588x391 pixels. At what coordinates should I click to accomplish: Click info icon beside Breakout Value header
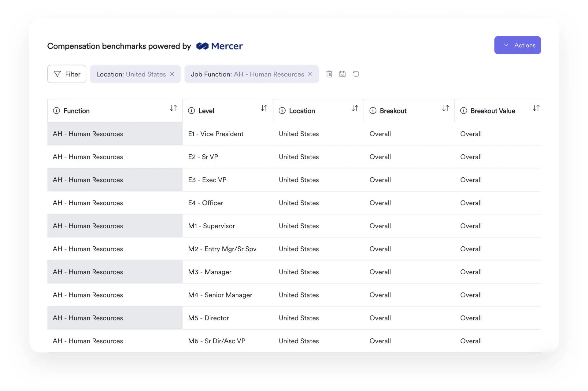[463, 111]
